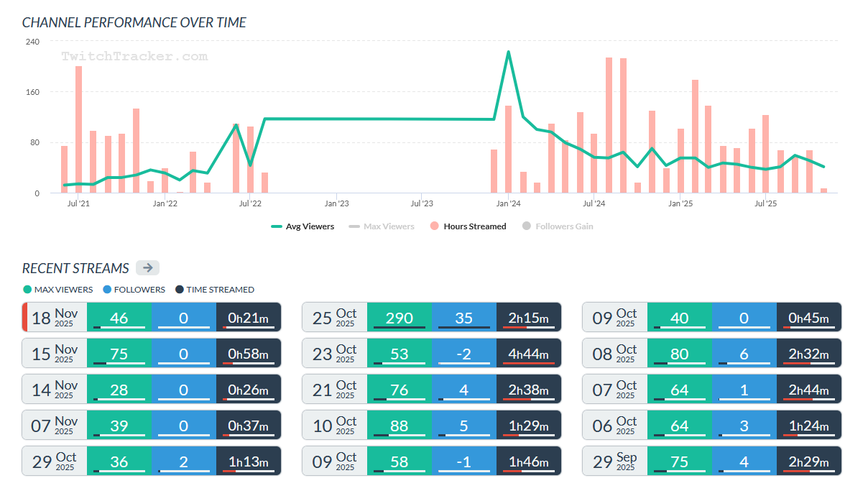Click the 08 Oct 80 viewers cell

point(680,353)
